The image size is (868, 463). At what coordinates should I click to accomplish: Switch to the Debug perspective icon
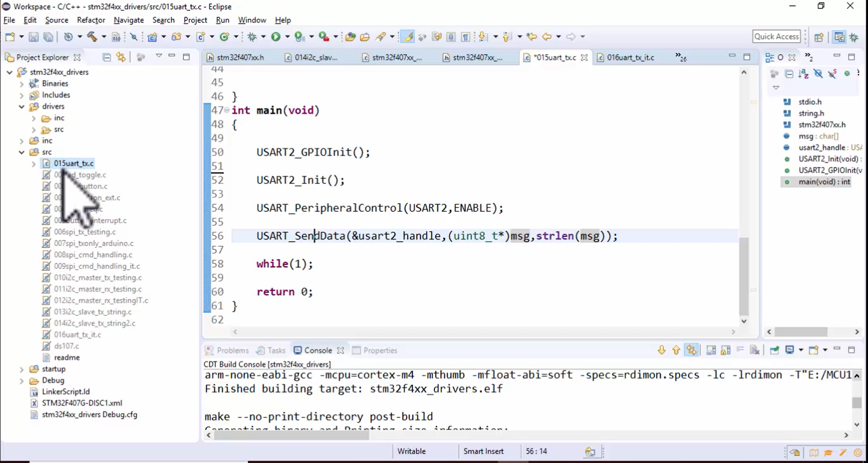[x=854, y=37]
